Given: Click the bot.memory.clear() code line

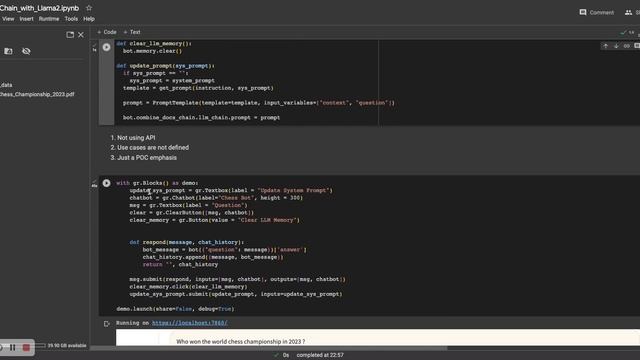Looking at the screenshot, I should pyautogui.click(x=152, y=51).
